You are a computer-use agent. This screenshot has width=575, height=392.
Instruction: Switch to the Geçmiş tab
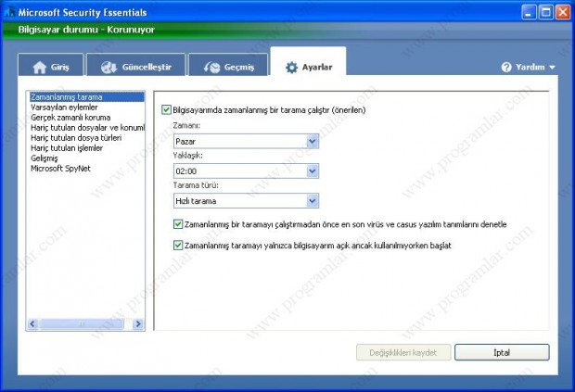pyautogui.click(x=228, y=65)
